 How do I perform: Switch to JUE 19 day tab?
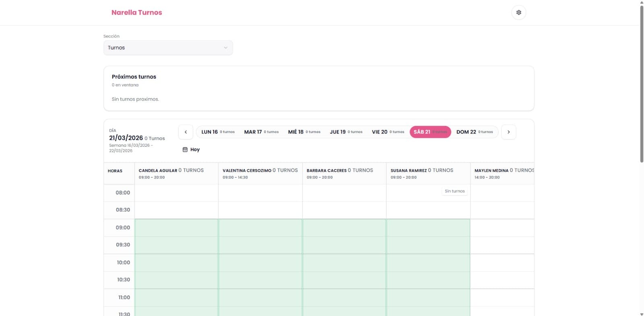[x=346, y=132]
